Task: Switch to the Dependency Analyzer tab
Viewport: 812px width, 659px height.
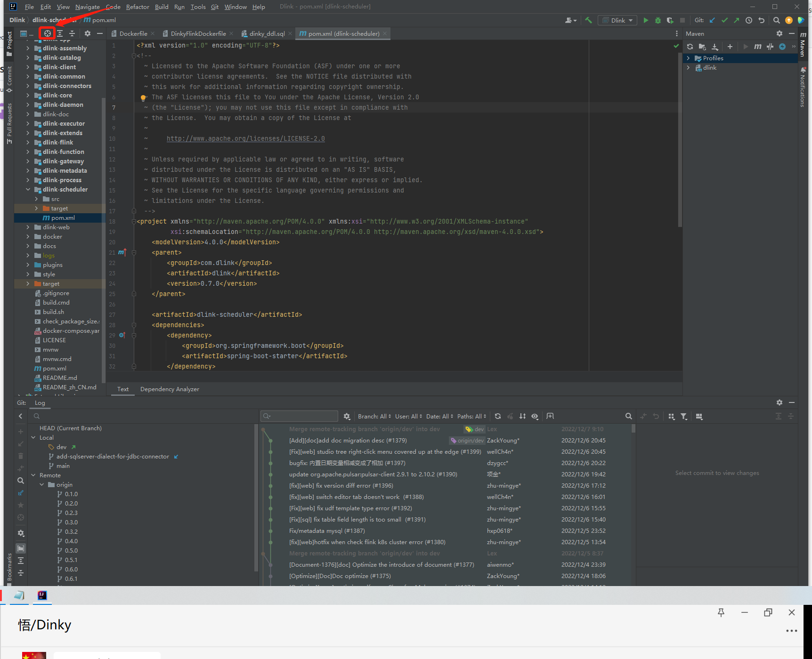Action: [x=170, y=389]
